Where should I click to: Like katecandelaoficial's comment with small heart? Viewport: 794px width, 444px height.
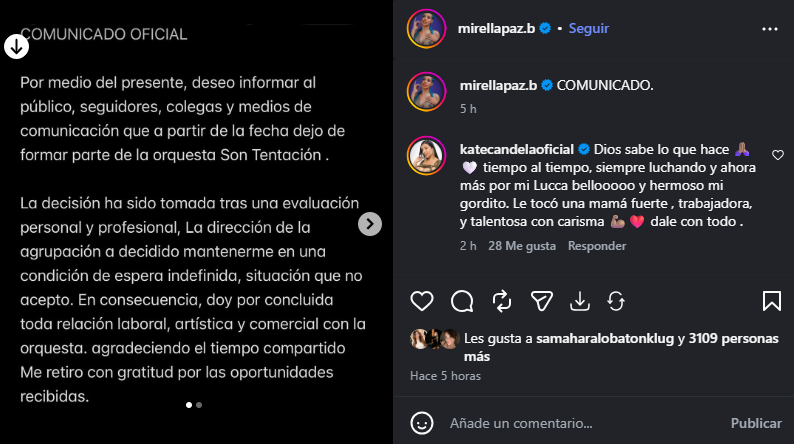778,155
